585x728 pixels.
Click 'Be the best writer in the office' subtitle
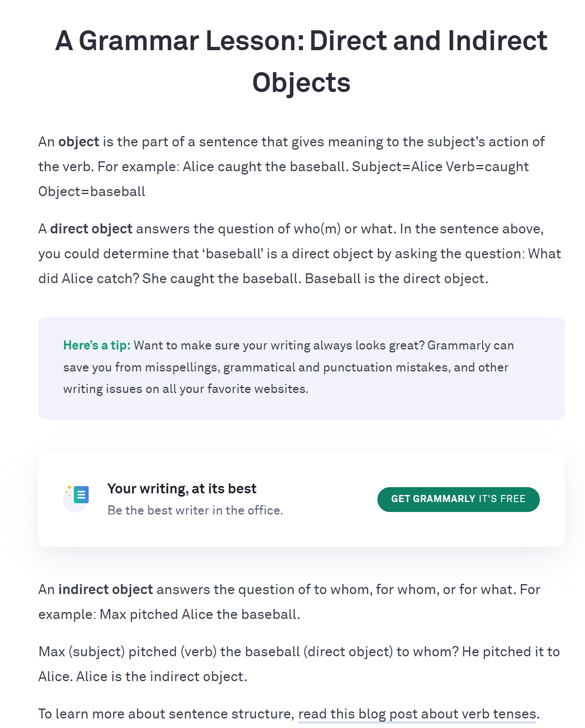click(x=195, y=510)
